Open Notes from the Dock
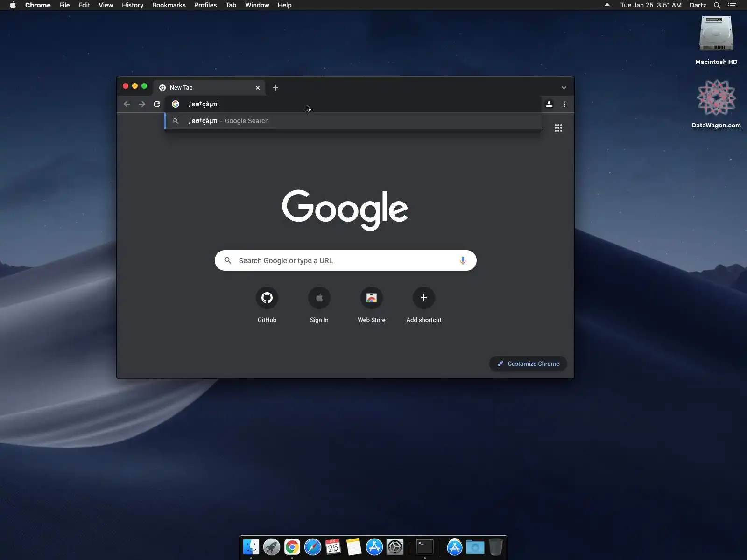 tap(354, 547)
